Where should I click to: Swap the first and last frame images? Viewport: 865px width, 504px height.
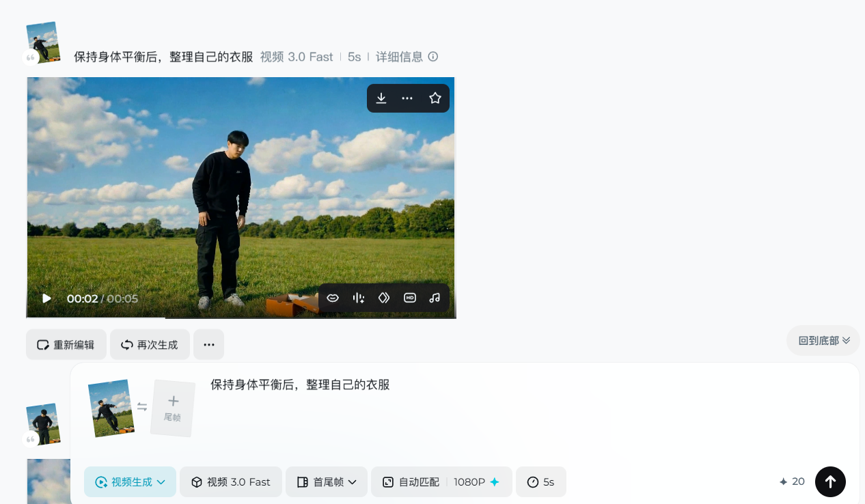point(142,407)
